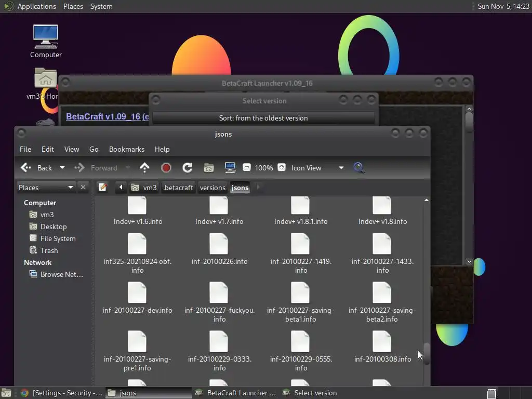Open the Icon View mode dropdown
This screenshot has width=532, height=399.
[x=317, y=168]
